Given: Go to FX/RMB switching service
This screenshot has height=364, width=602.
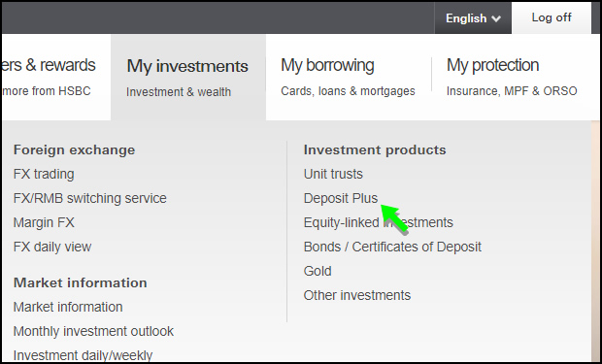Looking at the screenshot, I should click(90, 198).
